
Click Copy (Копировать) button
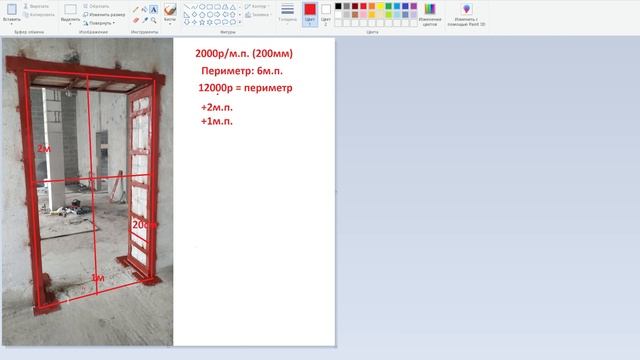(39, 15)
